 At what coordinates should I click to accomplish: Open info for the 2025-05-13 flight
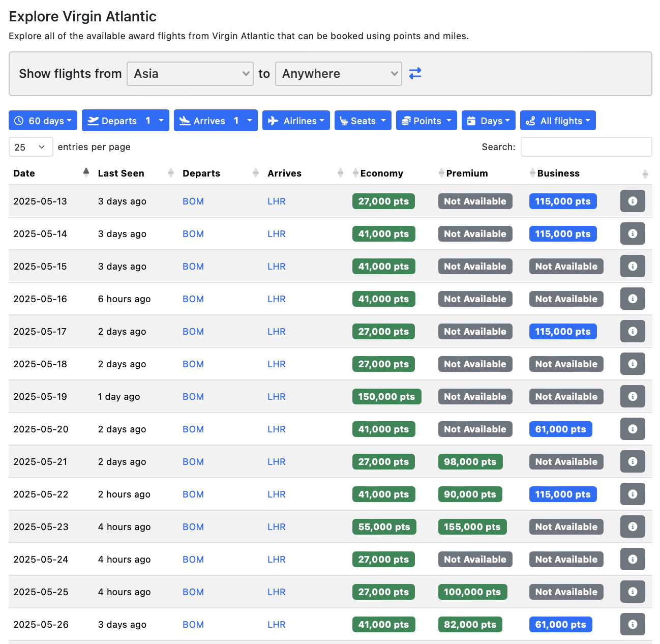633,201
